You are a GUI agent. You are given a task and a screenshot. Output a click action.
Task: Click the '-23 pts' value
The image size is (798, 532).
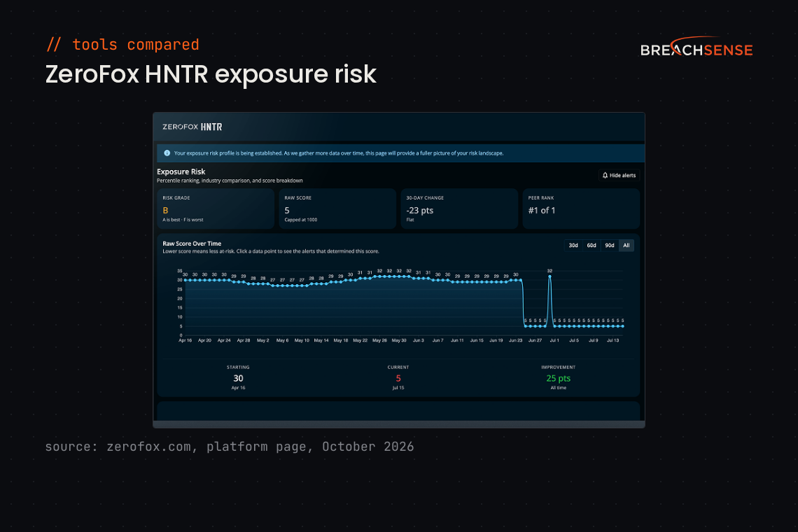420,210
